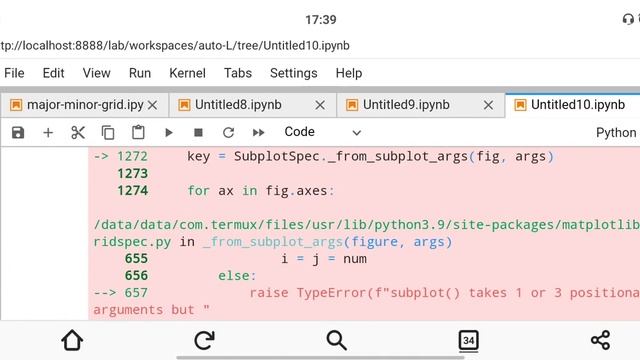This screenshot has height=360, width=640.
Task: Click the headphones icon in the status bar
Action: click(628, 19)
